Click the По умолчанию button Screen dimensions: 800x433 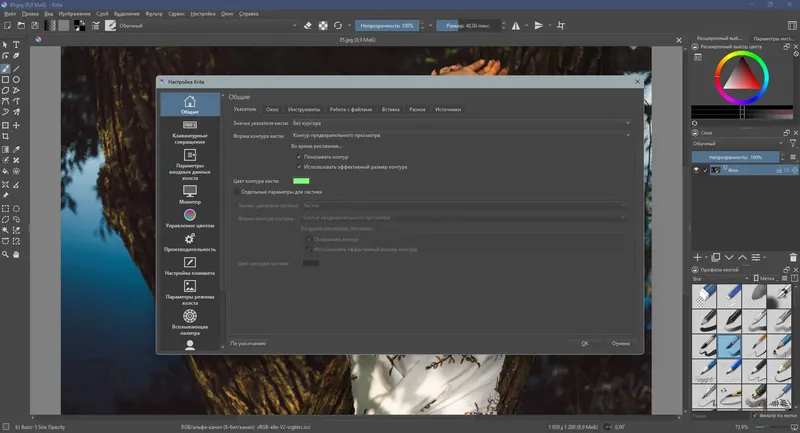(248, 343)
